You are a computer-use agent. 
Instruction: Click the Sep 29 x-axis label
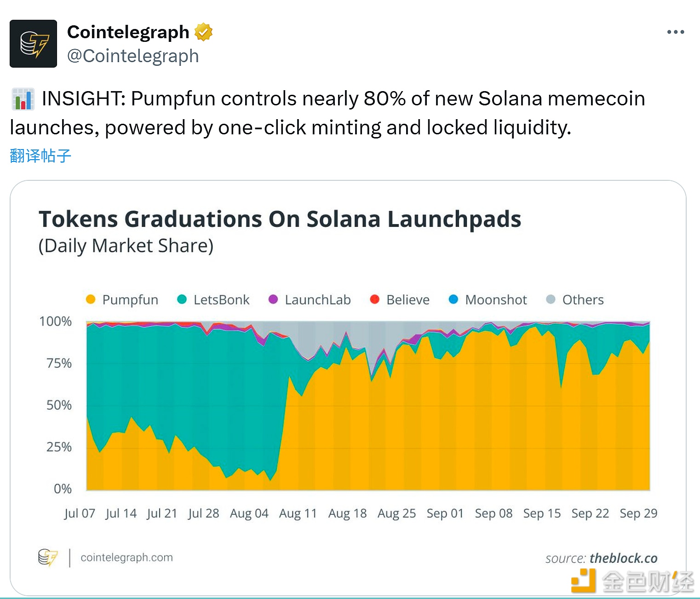(638, 513)
